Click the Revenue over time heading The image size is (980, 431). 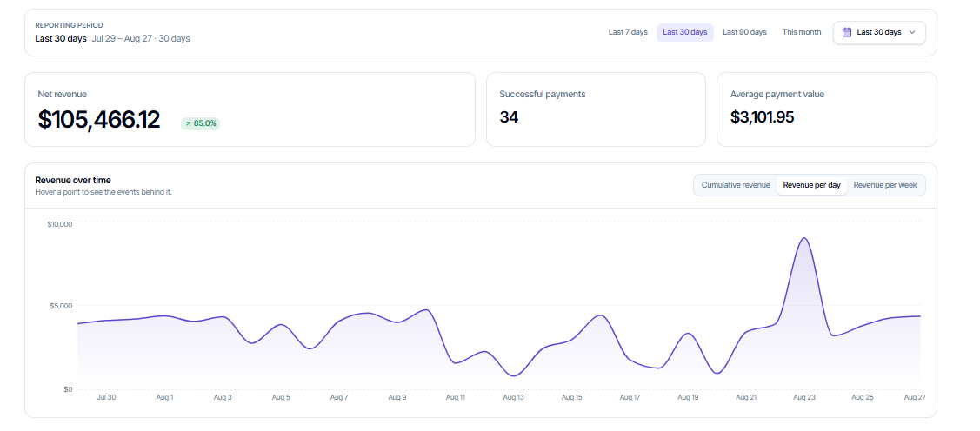pyautogui.click(x=73, y=181)
